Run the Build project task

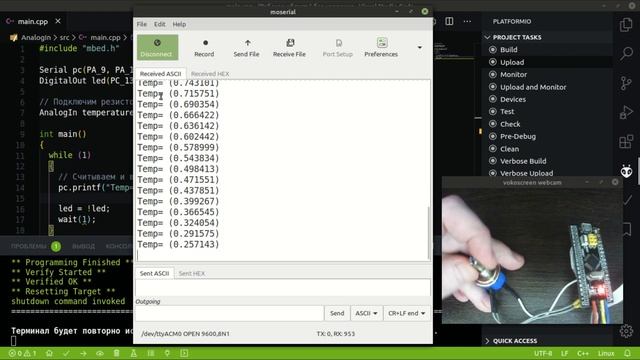pyautogui.click(x=509, y=50)
